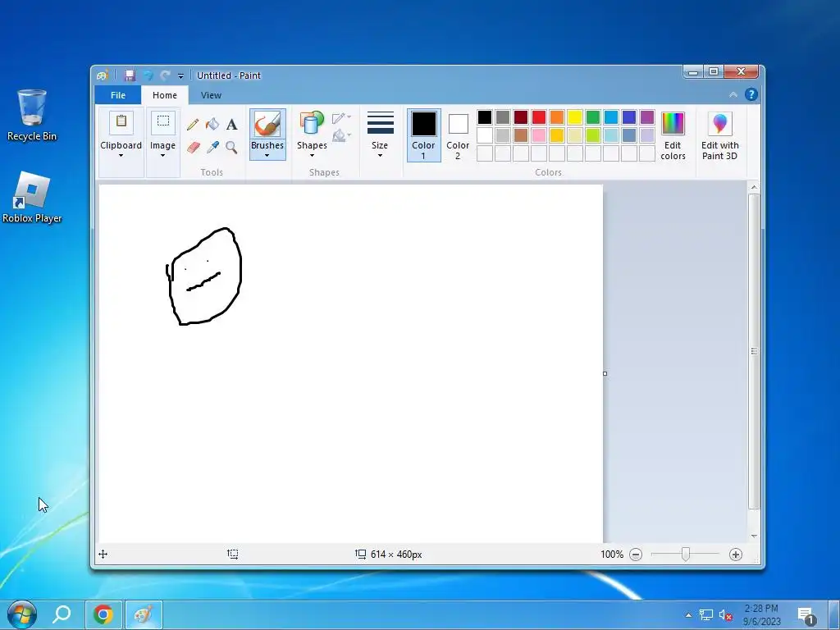This screenshot has height=630, width=840.
Task: Expand the Size dropdown arrow
Action: 380,156
